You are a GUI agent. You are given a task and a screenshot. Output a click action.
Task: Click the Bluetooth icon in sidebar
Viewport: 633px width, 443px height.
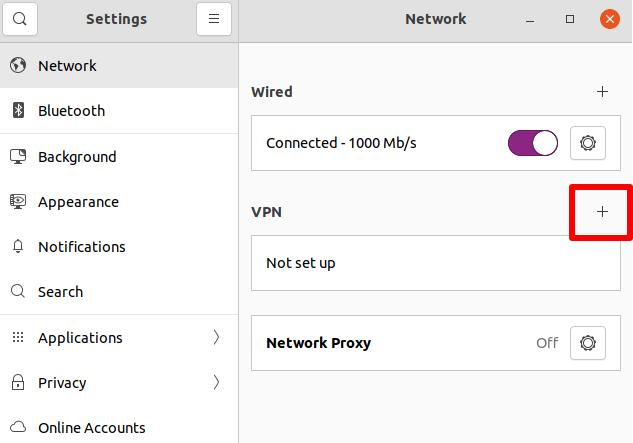point(18,111)
